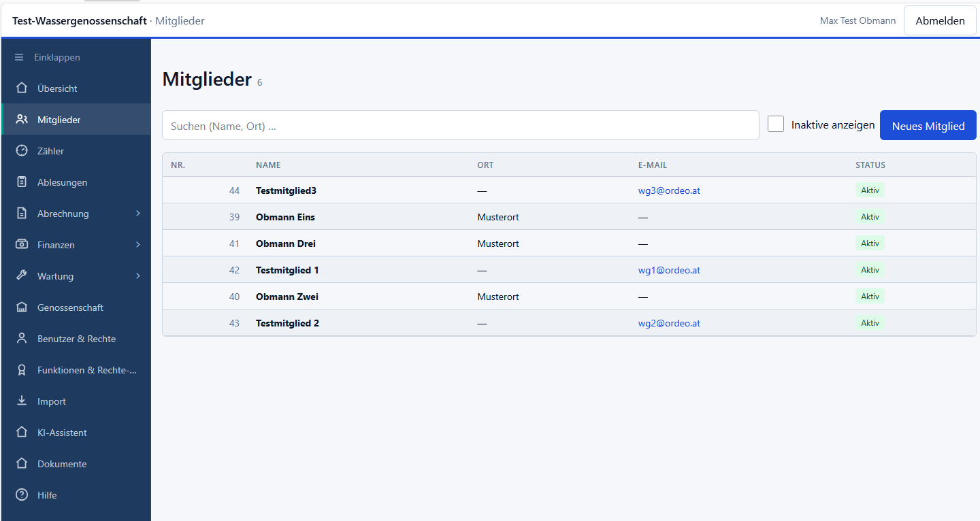Select the Testmitglied 2 name cell
The height and width of the screenshot is (521, 980).
pos(287,323)
